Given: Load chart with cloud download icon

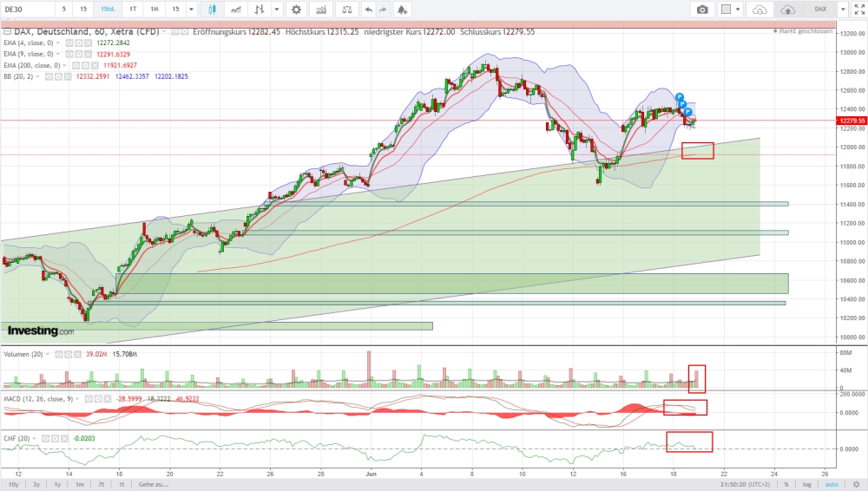Looking at the screenshot, I should (x=760, y=10).
